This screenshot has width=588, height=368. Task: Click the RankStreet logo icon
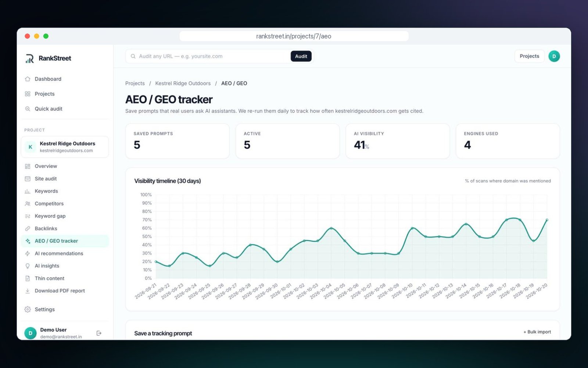click(30, 58)
